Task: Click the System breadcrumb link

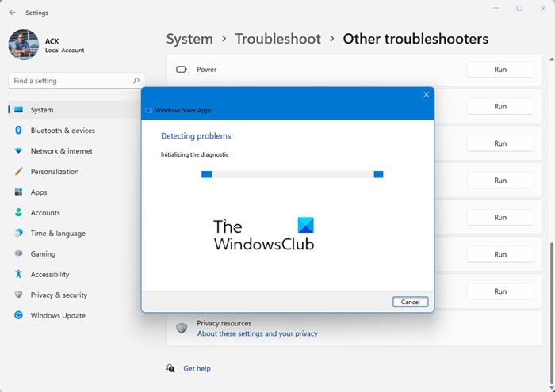Action: click(189, 39)
